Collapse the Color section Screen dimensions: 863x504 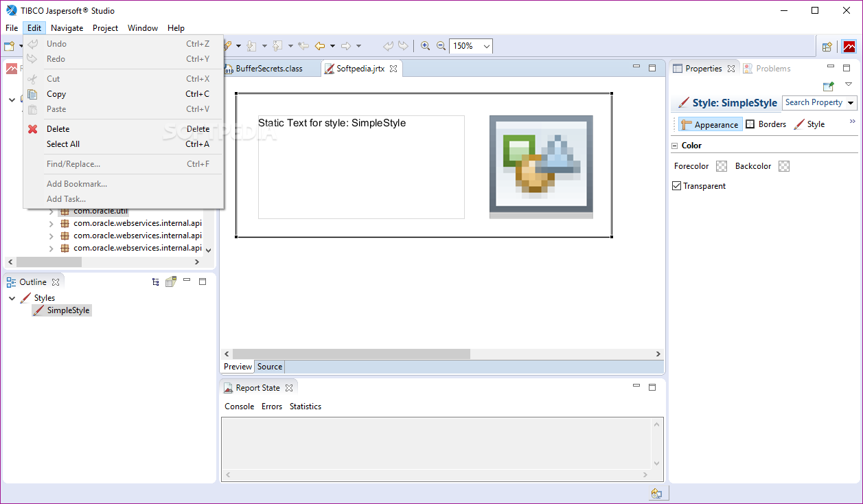point(674,146)
